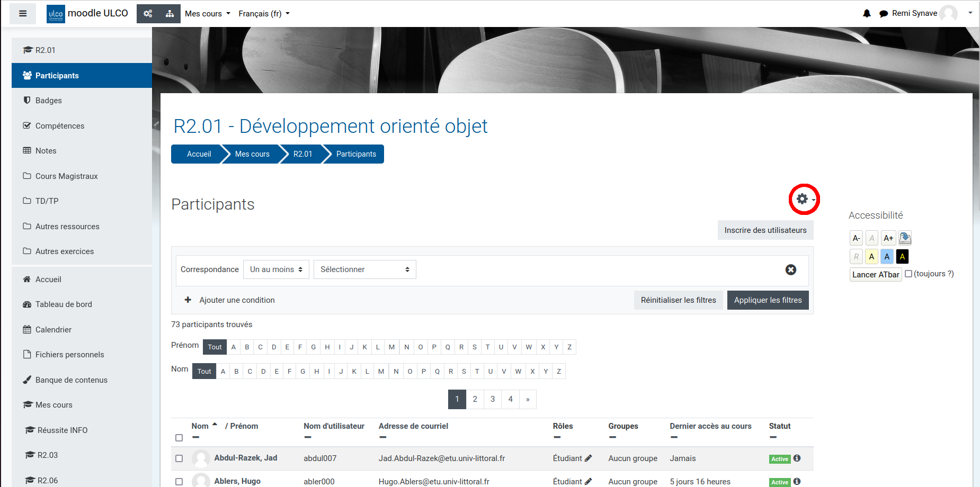Choose the black background yellow text scheme
This screenshot has height=487, width=980.
pos(902,257)
